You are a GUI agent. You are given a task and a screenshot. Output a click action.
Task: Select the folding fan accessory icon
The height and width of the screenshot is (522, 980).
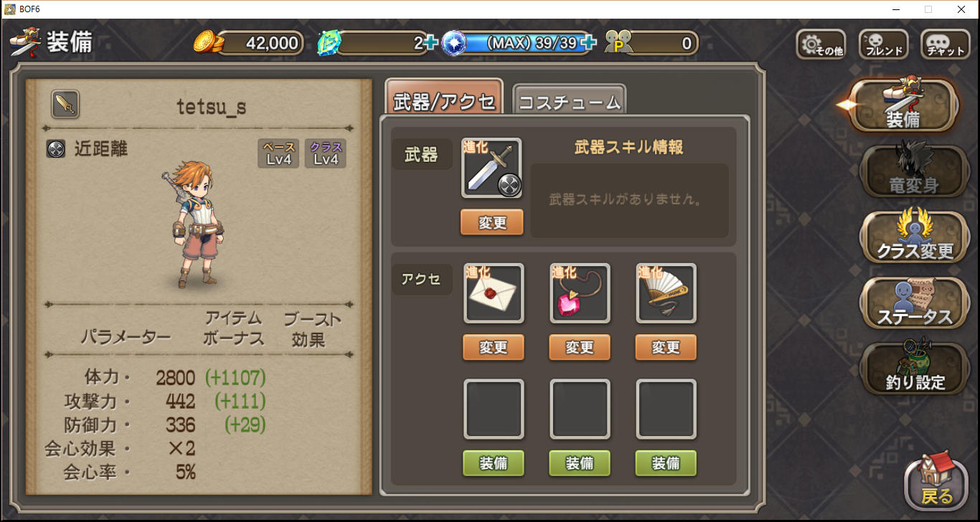coord(666,293)
